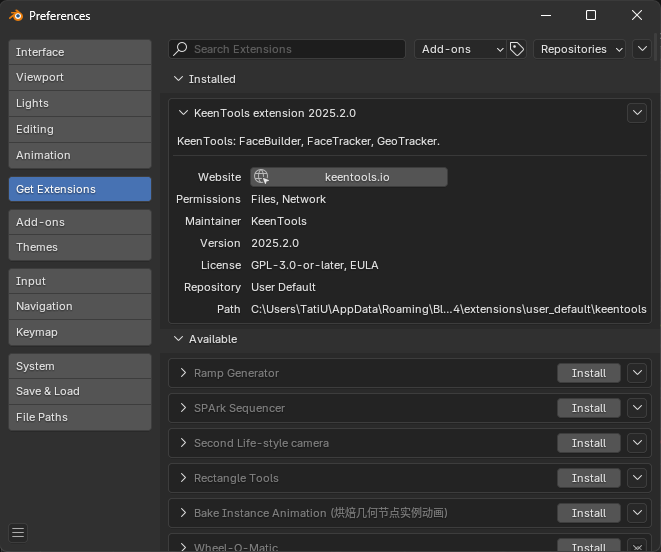This screenshot has width=661, height=552.
Task: Open the Keymap preferences tab
Action: pyautogui.click(x=80, y=332)
